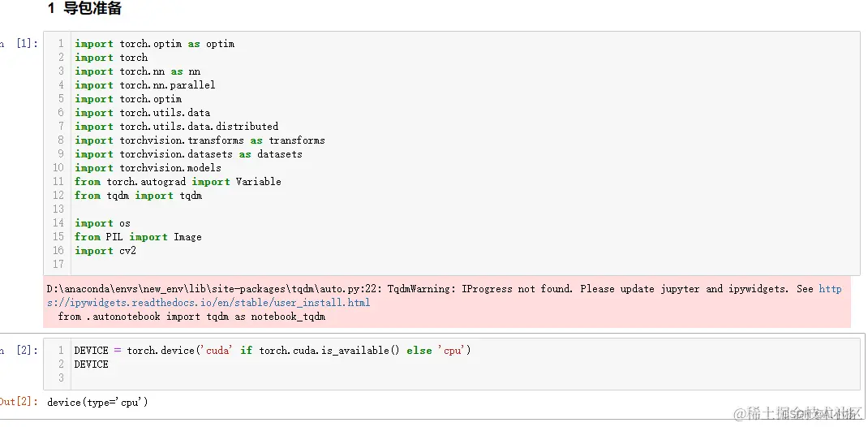Image resolution: width=868 pixels, height=427 pixels.
Task: Click line 'import torchvision.transforms as transforms'
Action: (x=200, y=140)
